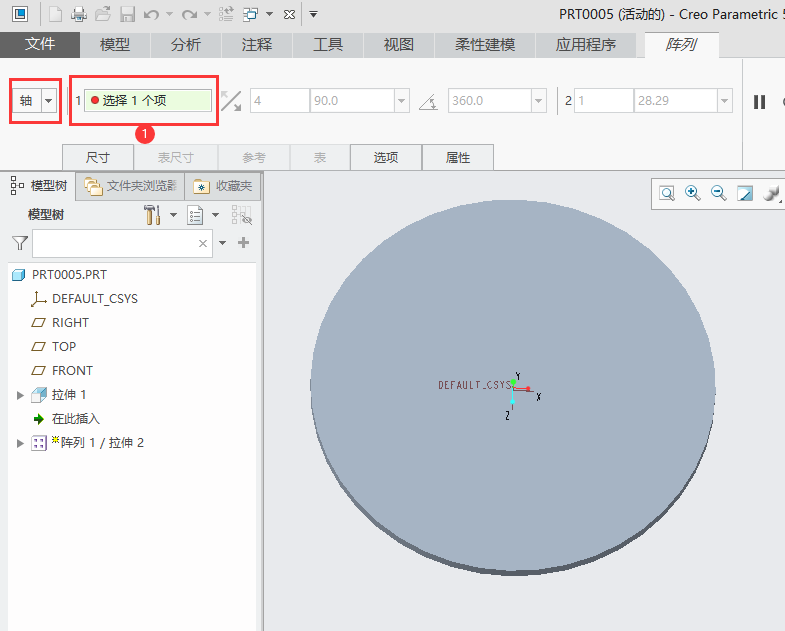This screenshot has height=631, width=785.
Task: Open tree display dropdown arrow beside list icon
Action: coord(215,215)
